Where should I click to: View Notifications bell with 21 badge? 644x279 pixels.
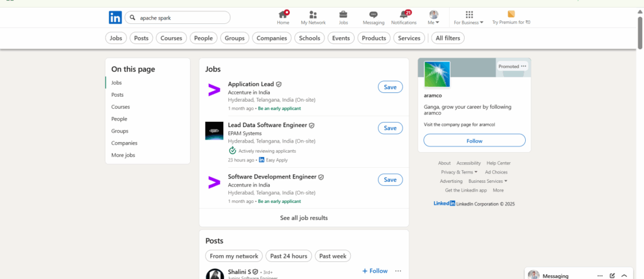click(404, 18)
